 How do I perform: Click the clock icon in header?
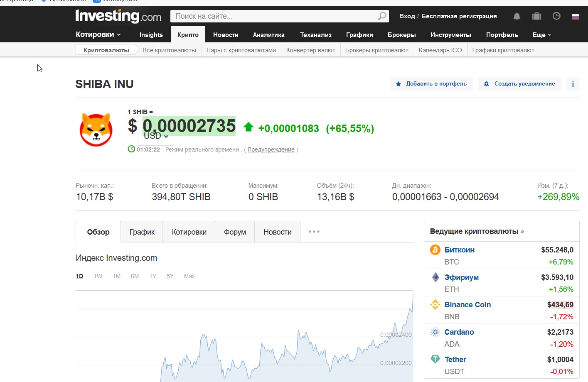[x=556, y=16]
